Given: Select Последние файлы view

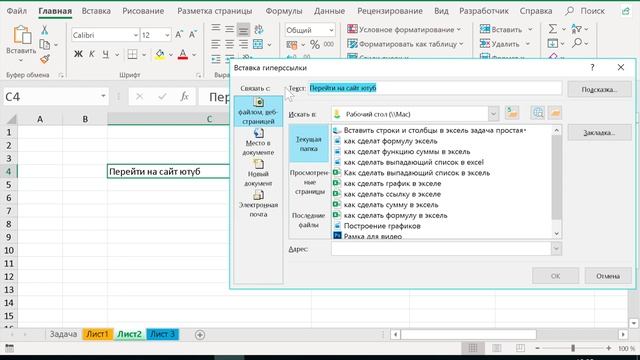Looking at the screenshot, I should click(x=309, y=220).
